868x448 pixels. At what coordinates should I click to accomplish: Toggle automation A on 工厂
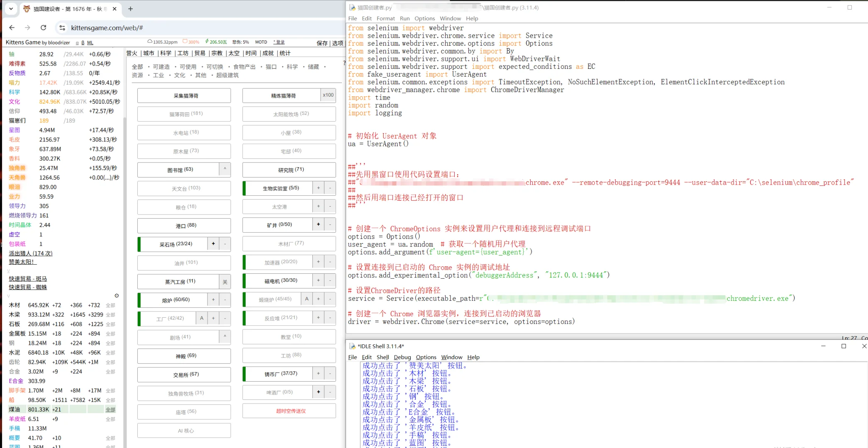point(202,318)
